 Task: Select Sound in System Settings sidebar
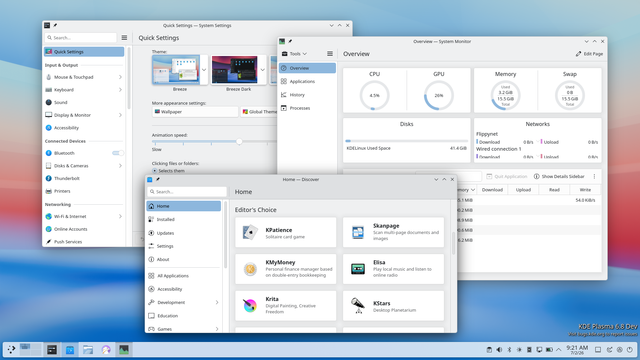[84, 102]
